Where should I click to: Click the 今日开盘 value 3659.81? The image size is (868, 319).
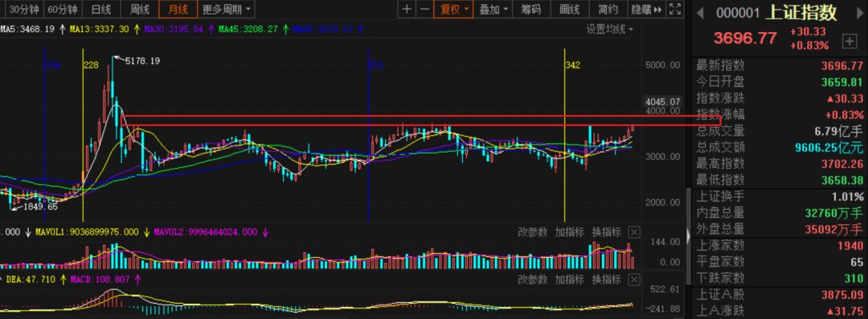[842, 83]
